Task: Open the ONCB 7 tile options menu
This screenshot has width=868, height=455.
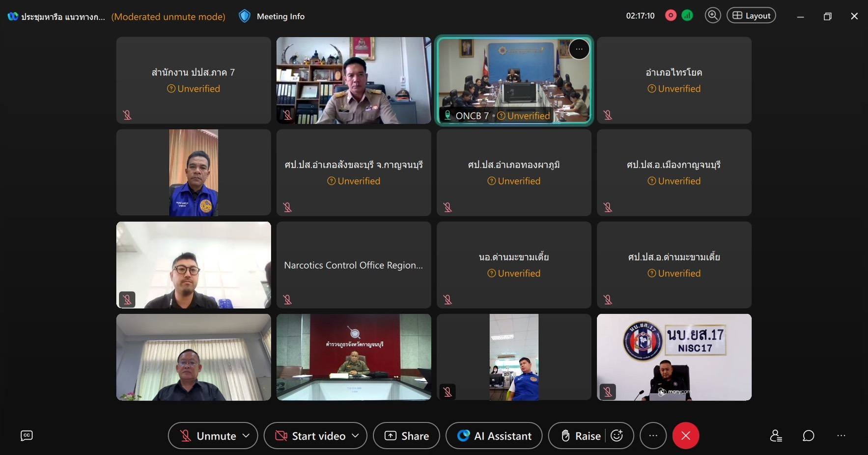Action: point(579,49)
